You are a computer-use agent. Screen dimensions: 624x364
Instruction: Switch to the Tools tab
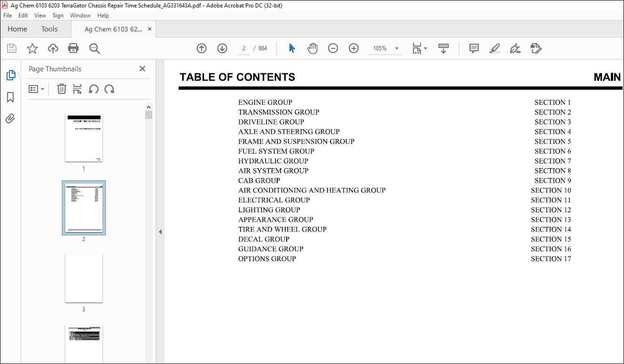tap(49, 29)
